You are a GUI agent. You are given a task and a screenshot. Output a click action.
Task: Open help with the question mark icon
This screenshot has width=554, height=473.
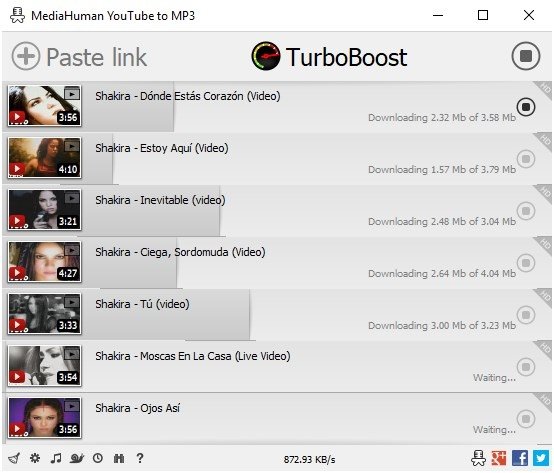tap(140, 458)
